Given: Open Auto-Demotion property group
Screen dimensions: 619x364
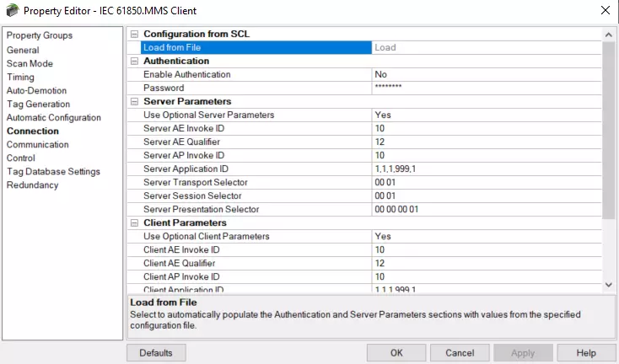Looking at the screenshot, I should [36, 91].
